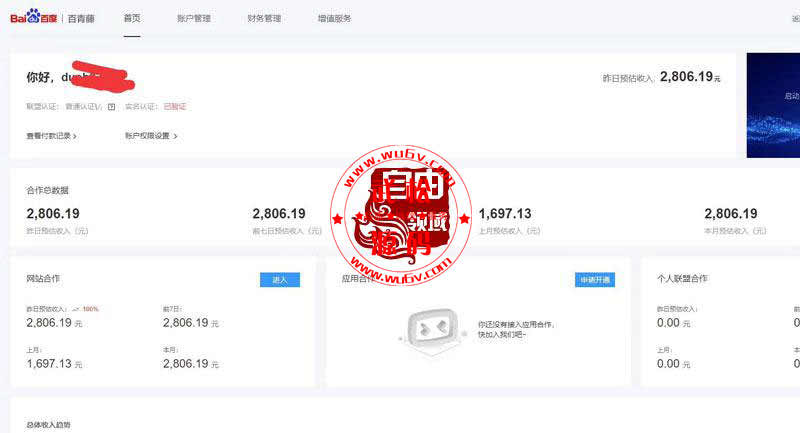The image size is (800, 433).
Task: Click the 申请开通 button for 应用合作
Action: (594, 280)
